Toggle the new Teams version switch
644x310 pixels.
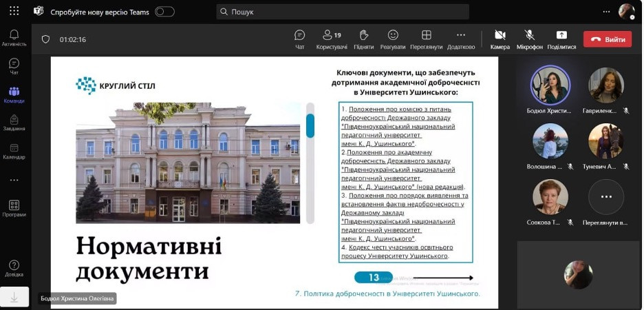tap(164, 12)
